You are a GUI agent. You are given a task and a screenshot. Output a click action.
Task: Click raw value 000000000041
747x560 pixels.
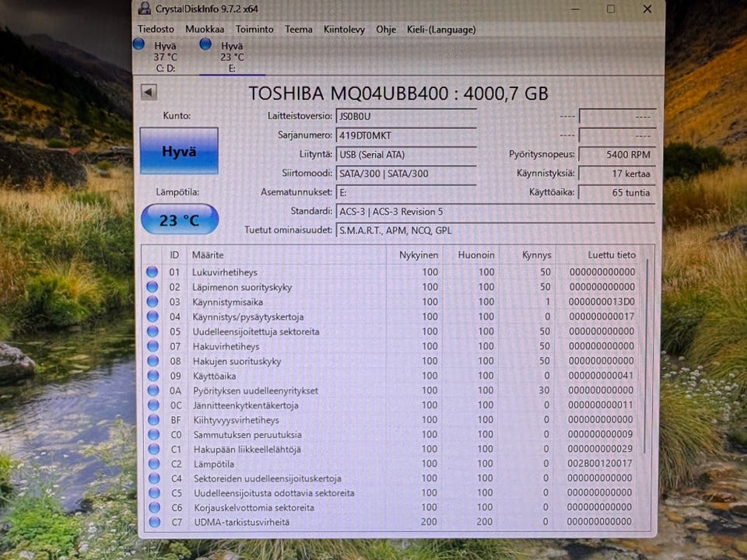(601, 375)
